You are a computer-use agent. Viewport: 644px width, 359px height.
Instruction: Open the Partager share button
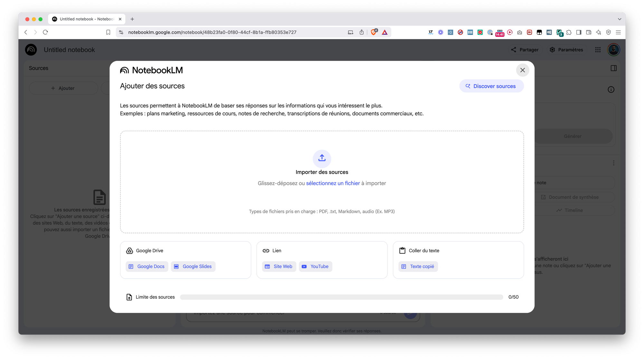tap(525, 50)
